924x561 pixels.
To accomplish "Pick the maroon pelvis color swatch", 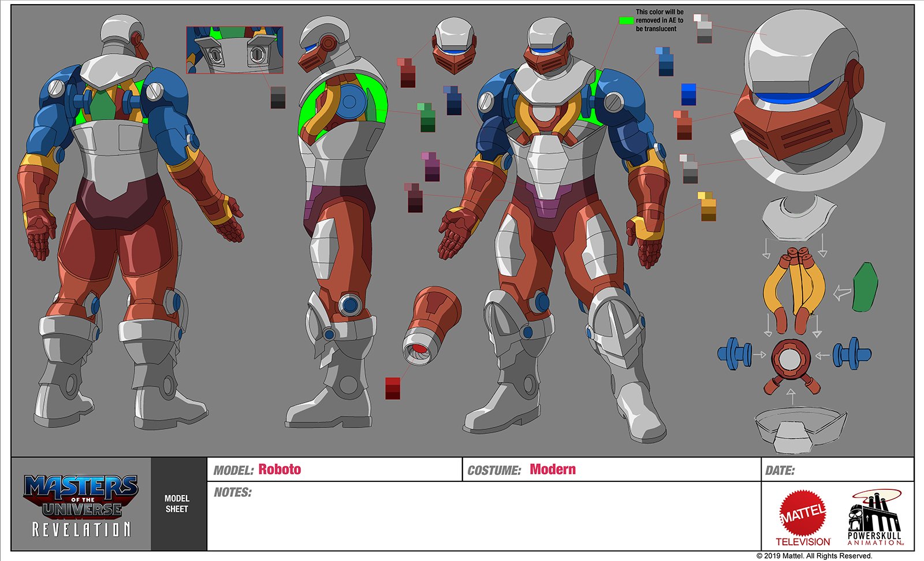I will pos(413,198).
